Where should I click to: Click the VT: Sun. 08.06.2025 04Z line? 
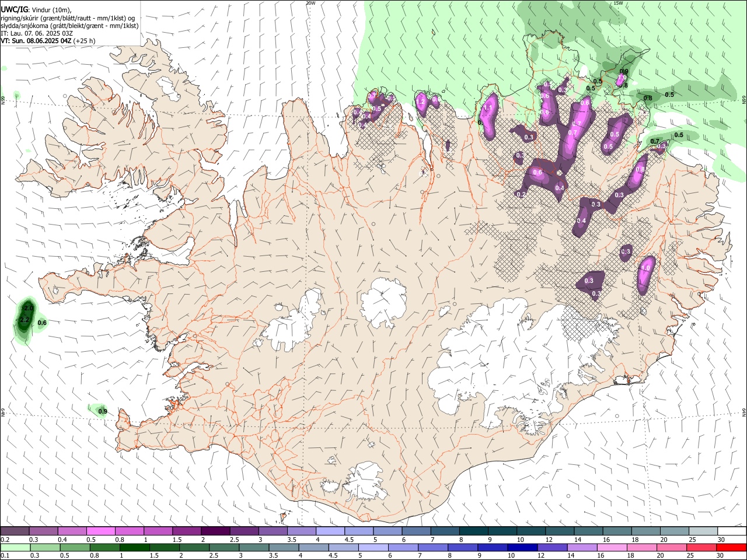click(36, 41)
